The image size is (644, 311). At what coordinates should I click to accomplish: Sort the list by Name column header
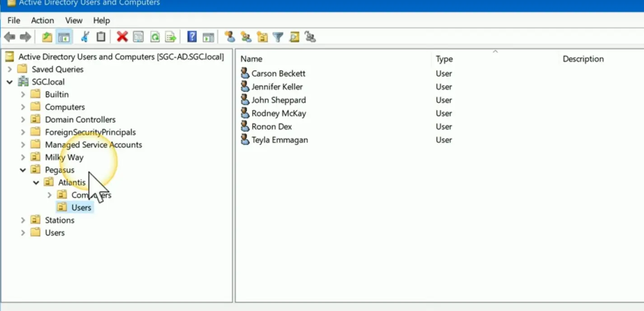pyautogui.click(x=251, y=59)
